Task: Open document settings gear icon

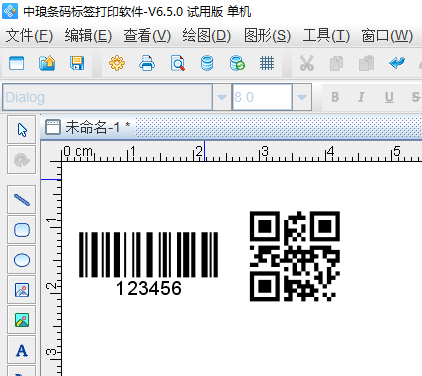Action: click(117, 63)
